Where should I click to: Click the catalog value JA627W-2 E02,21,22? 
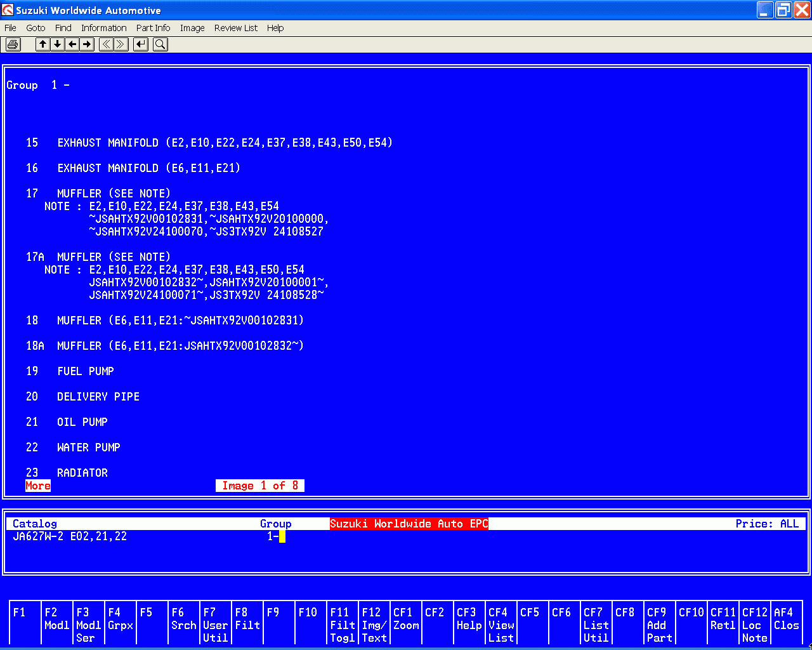pos(70,536)
